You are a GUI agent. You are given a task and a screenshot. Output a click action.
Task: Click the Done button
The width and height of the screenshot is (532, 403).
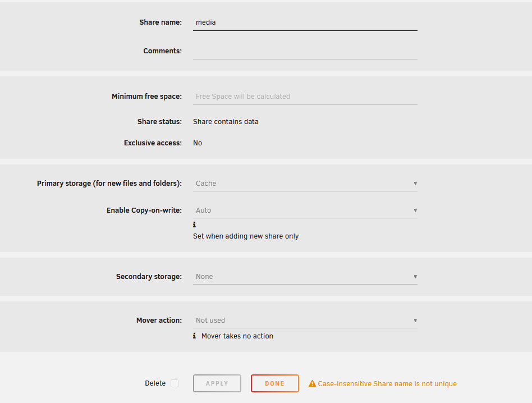[x=275, y=383]
